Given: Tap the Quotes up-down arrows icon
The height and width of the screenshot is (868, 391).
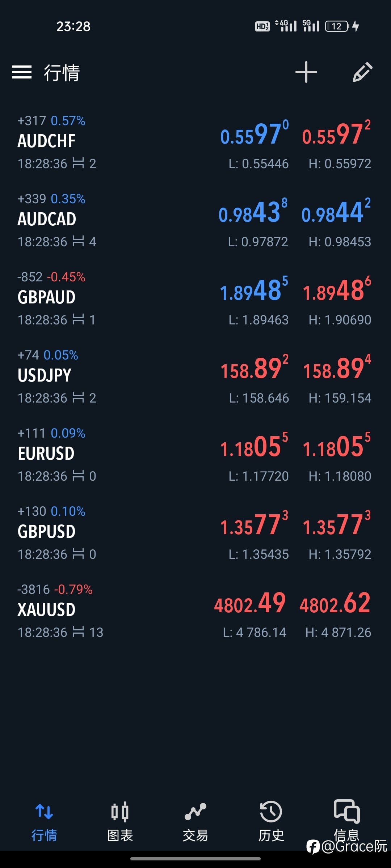Looking at the screenshot, I should (44, 812).
